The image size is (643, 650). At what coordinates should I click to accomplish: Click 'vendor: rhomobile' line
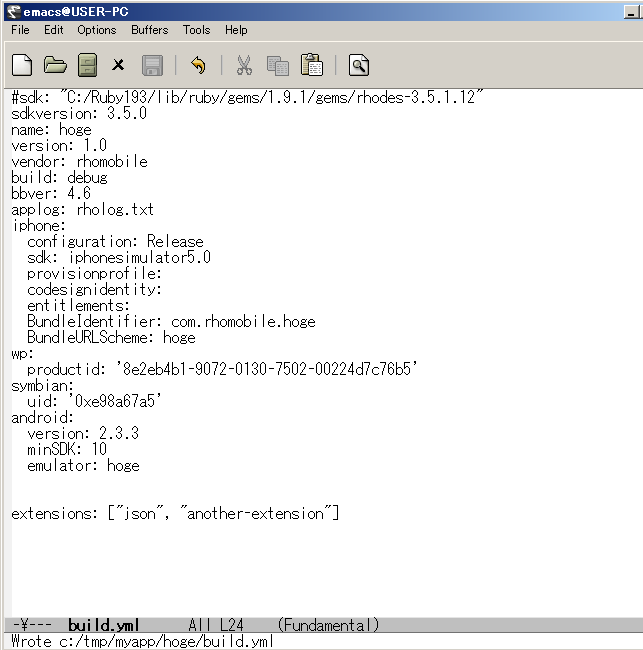click(79, 162)
